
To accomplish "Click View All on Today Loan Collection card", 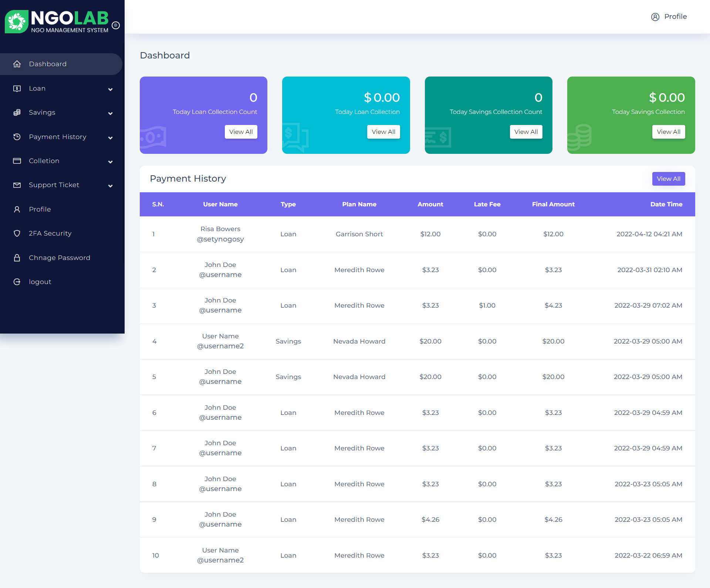I will coord(383,132).
